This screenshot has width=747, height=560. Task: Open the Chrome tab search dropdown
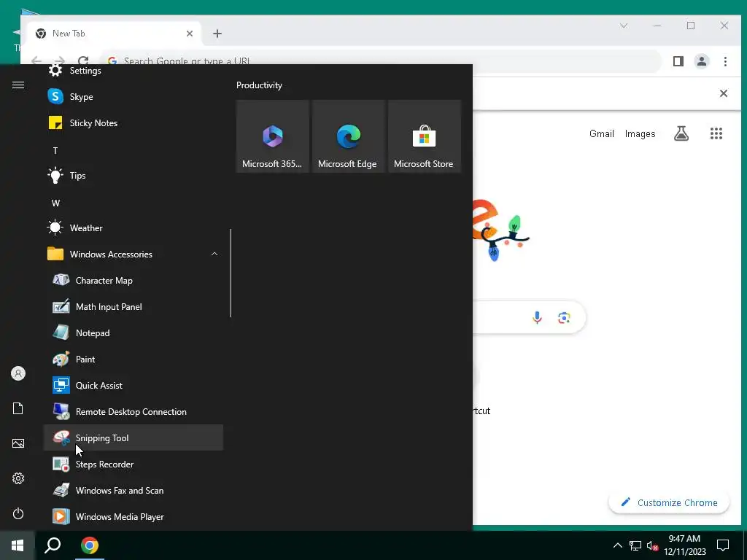pos(624,26)
